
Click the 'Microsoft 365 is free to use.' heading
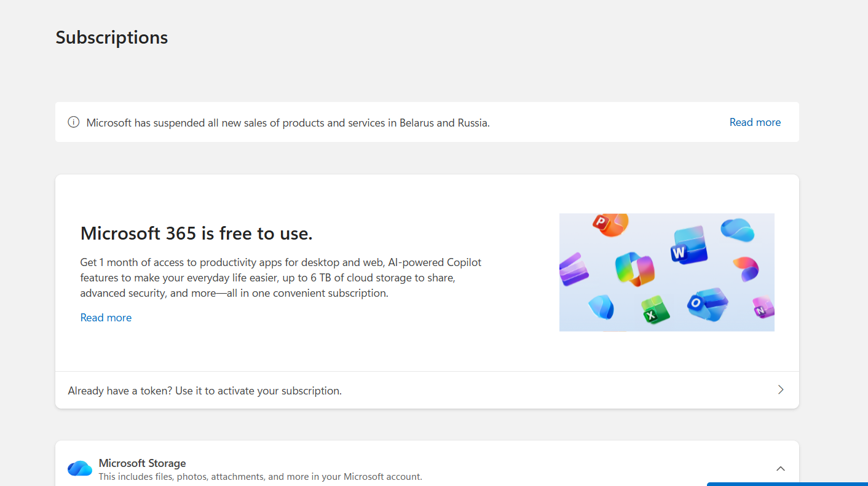[197, 233]
